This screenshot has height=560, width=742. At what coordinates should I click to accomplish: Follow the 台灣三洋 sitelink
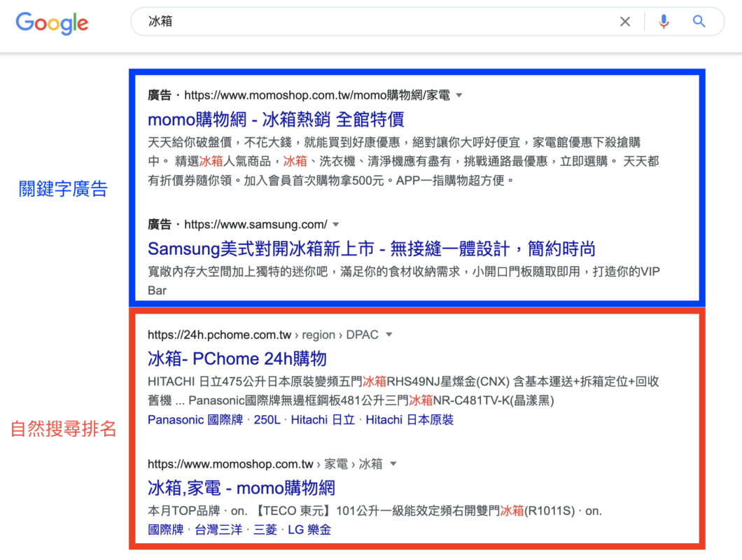click(218, 530)
